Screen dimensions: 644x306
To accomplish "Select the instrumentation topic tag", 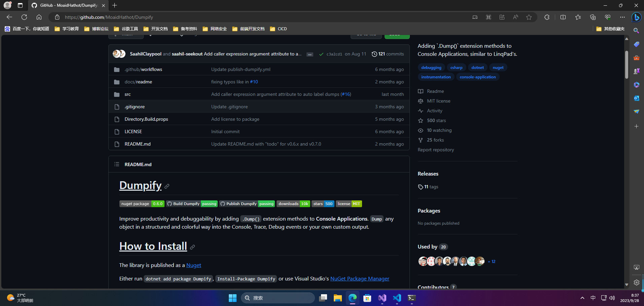I will (436, 77).
